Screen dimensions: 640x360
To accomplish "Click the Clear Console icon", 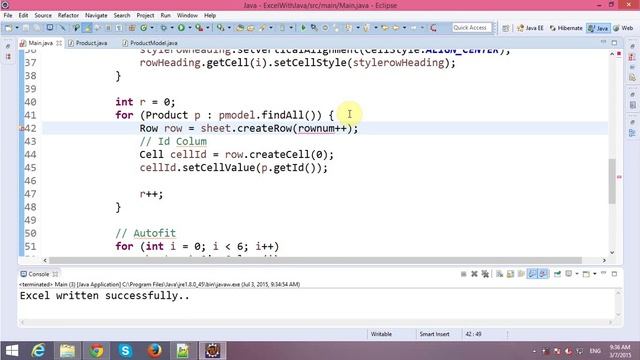I will (499, 274).
